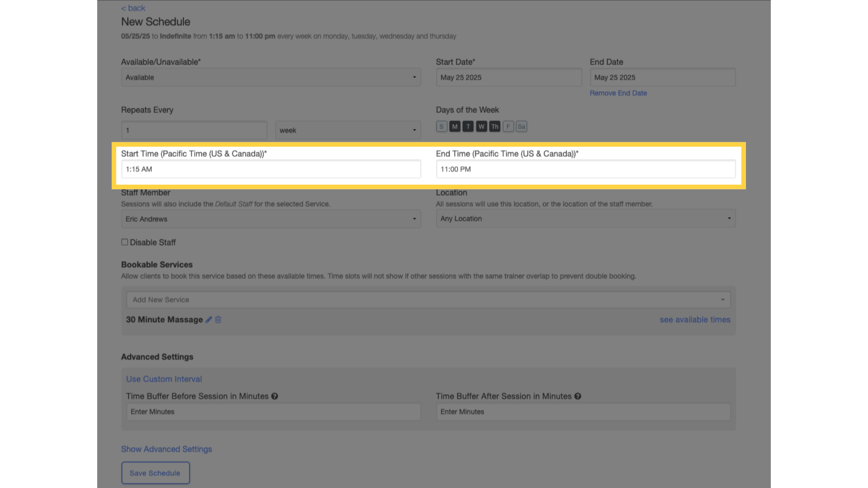
Task: Click the Time Buffer After Session minutes field
Action: [583, 412]
